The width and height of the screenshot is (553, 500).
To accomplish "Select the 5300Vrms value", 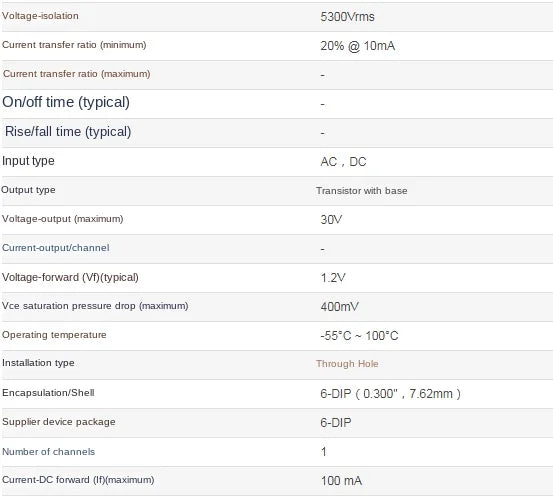I will point(347,17).
